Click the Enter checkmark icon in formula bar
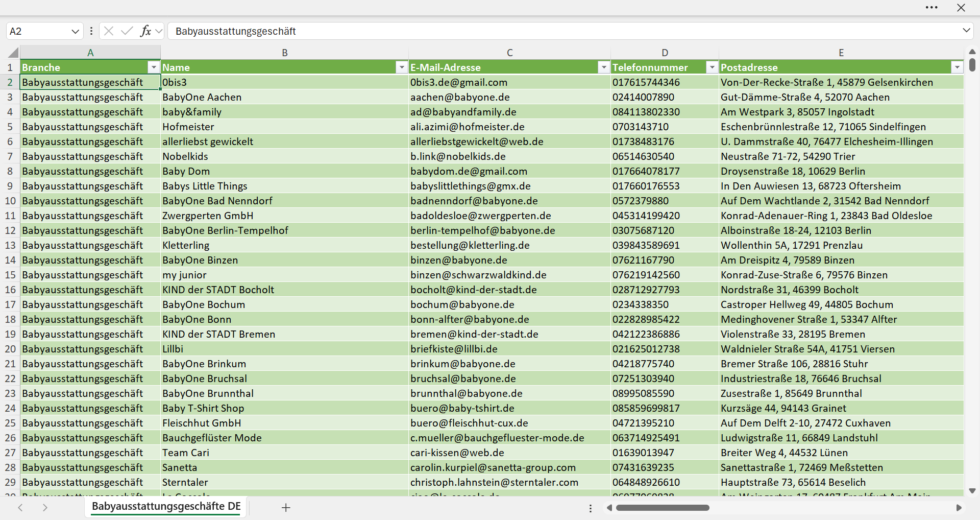The image size is (980, 520). (x=127, y=31)
